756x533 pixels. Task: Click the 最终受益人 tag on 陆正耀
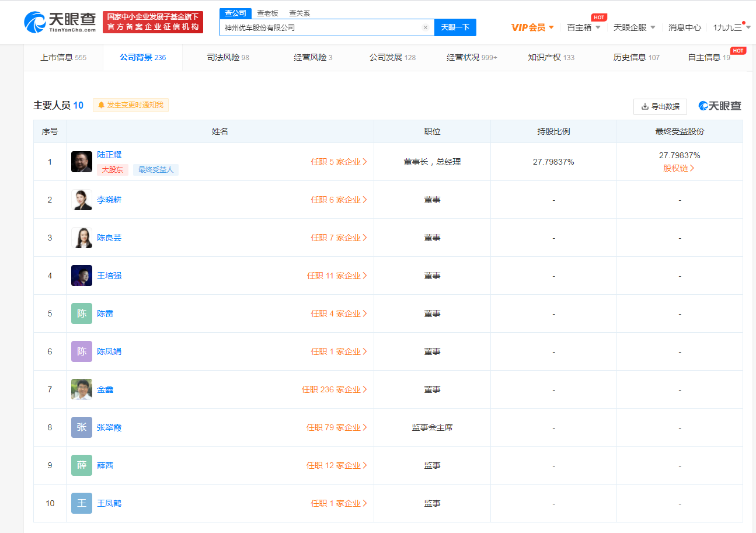coord(156,170)
